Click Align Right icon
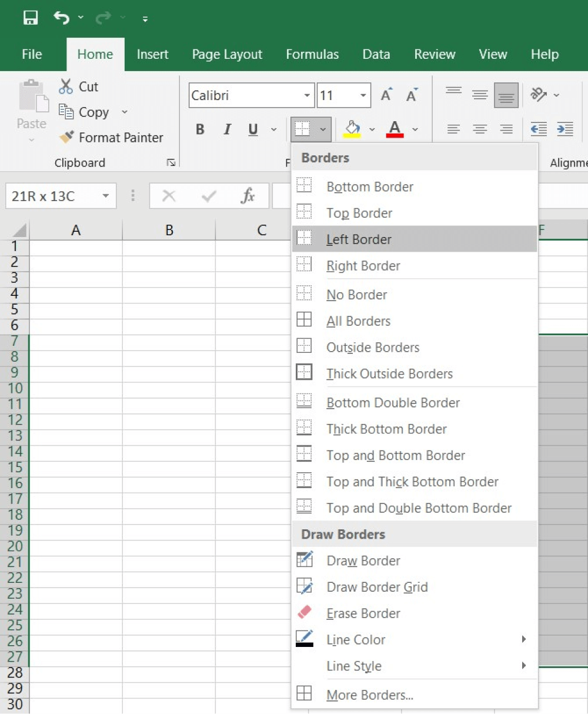 (506, 129)
